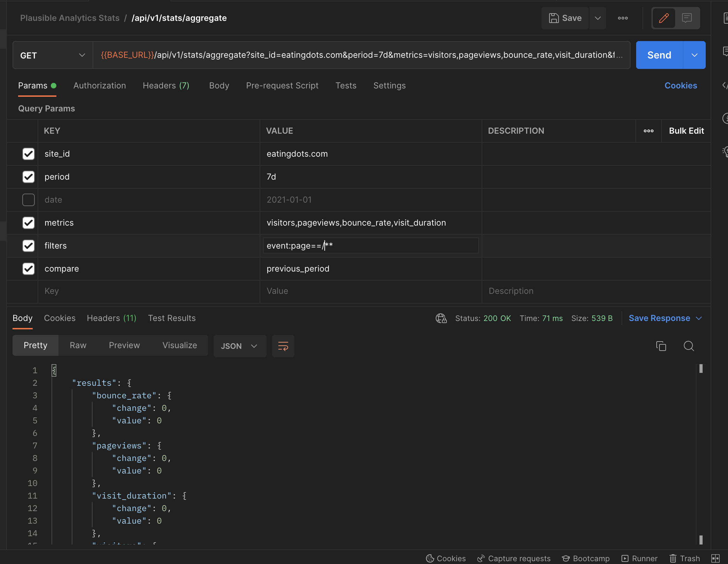Disable the compare query parameter
The image size is (728, 564).
point(28,268)
